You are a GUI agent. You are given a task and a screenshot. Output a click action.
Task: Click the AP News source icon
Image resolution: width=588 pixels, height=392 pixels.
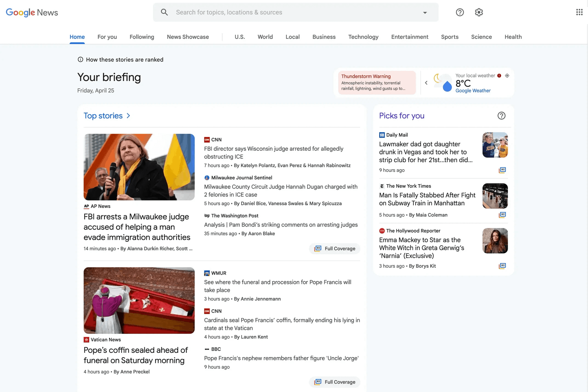(x=86, y=206)
